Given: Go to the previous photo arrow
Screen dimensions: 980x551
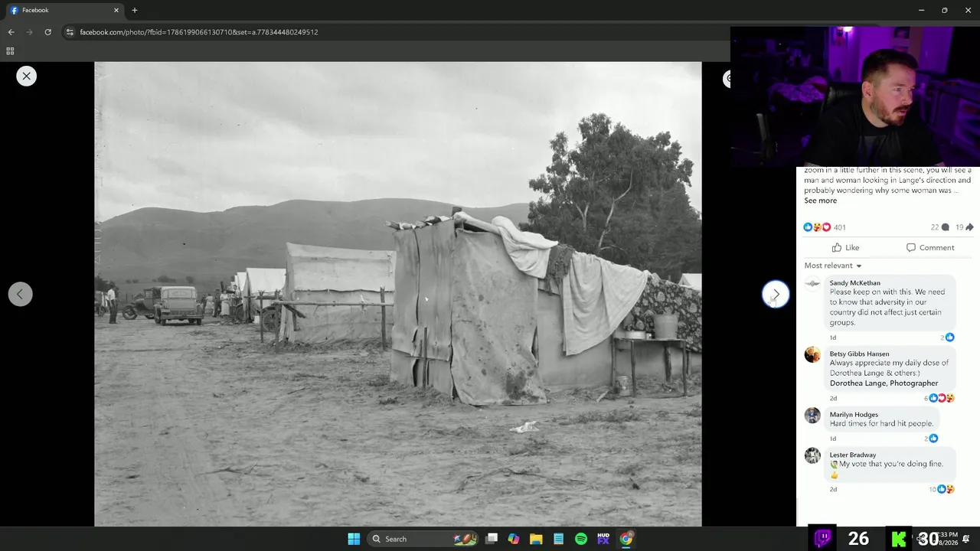Looking at the screenshot, I should [20, 295].
